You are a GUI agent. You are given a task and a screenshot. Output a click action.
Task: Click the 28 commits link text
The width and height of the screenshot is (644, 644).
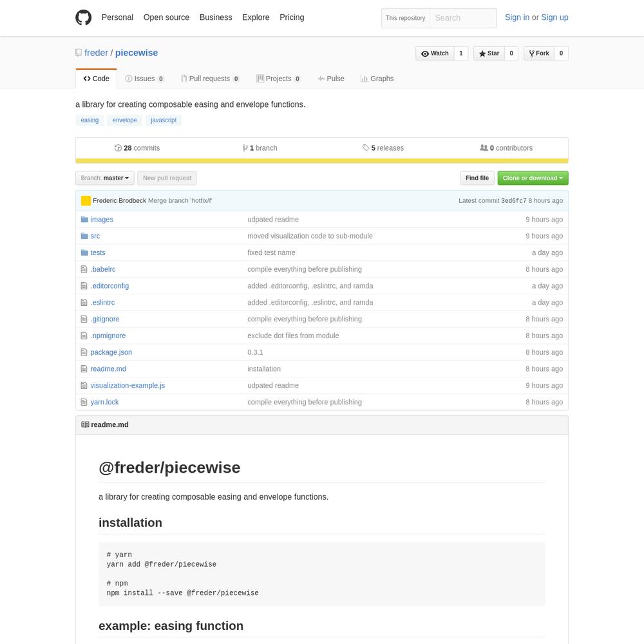(x=142, y=148)
